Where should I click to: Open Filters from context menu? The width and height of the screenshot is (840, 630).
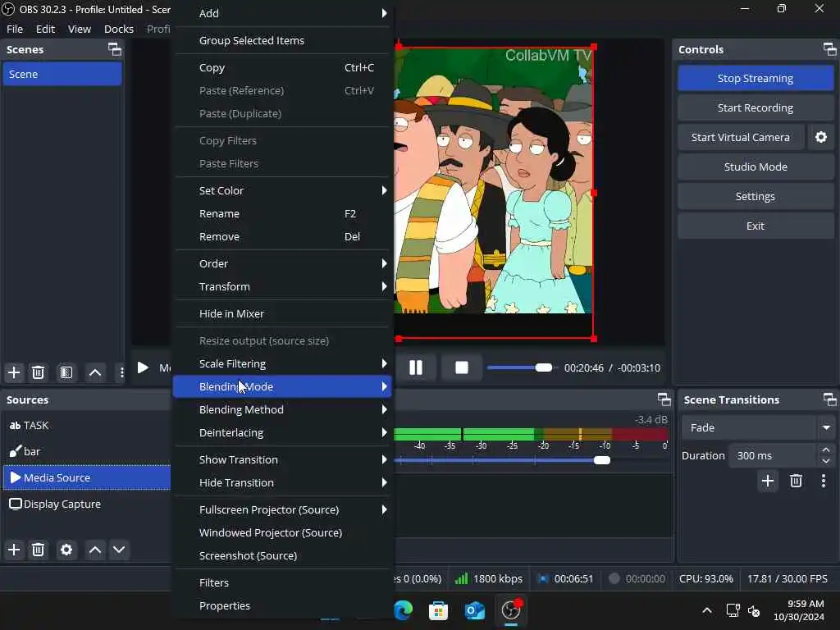click(x=283, y=582)
